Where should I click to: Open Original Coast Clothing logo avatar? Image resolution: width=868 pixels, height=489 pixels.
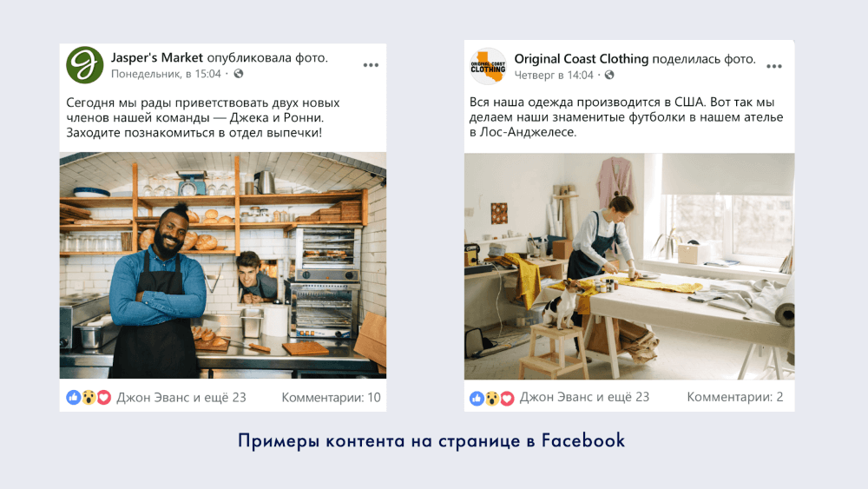(488, 67)
